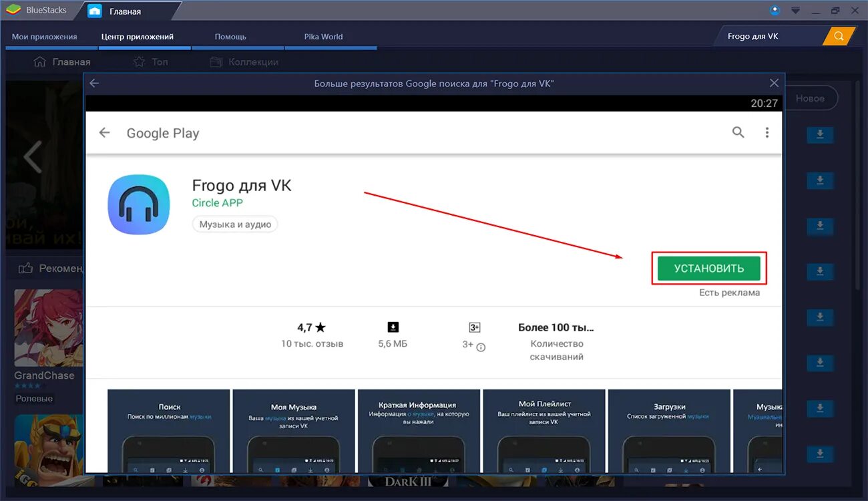Click the carousel previous arrow on banner
Viewport: 868px width, 501px height.
coord(32,157)
